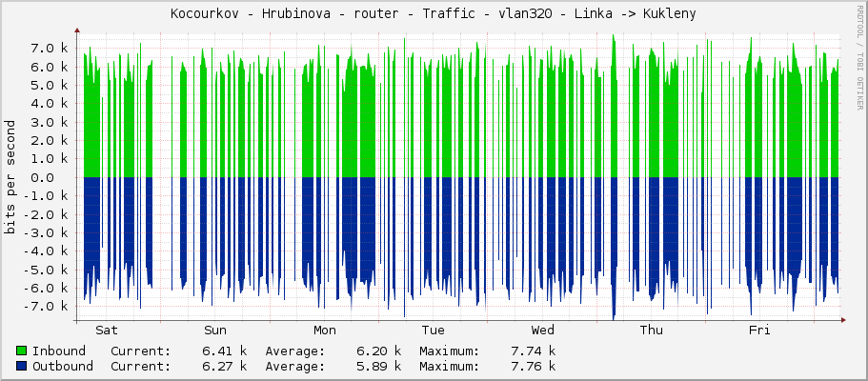The height and width of the screenshot is (381, 868).
Task: Click Inbound current value "6.41 k"
Action: coord(224,351)
